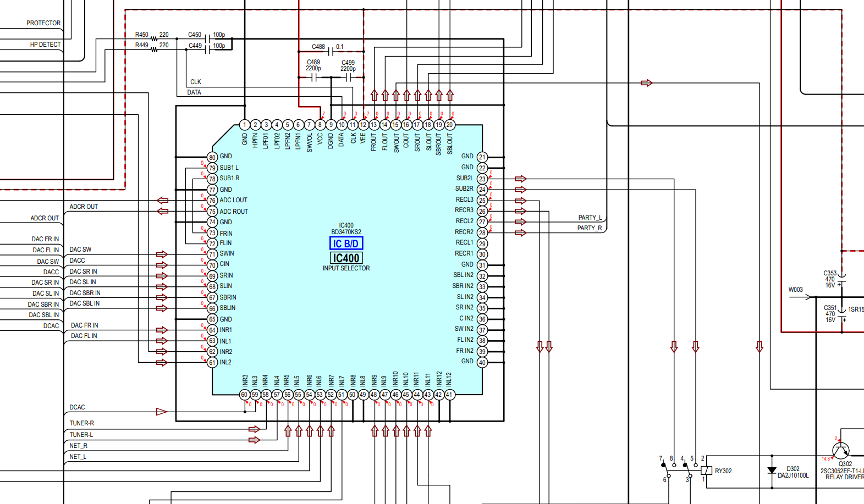The height and width of the screenshot is (504, 864).
Task: Click the PARTY_R net label
Action: [590, 228]
